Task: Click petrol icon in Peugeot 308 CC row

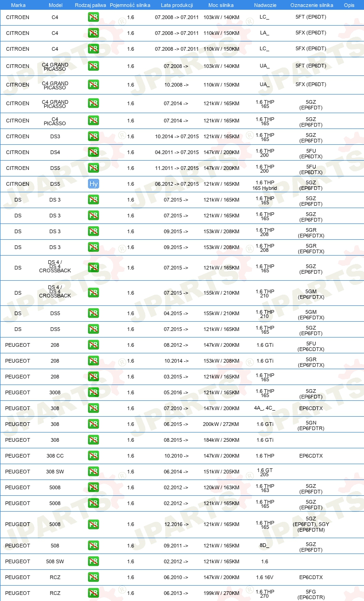Action: [94, 456]
